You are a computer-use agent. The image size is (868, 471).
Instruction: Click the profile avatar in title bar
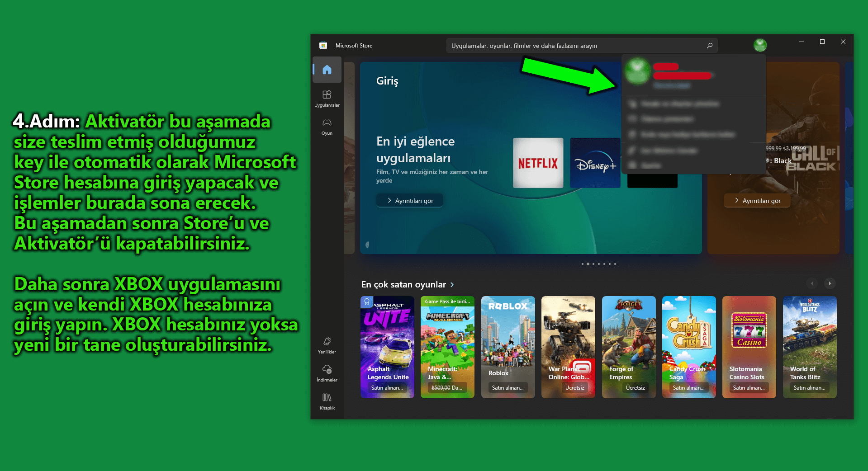[760, 45]
